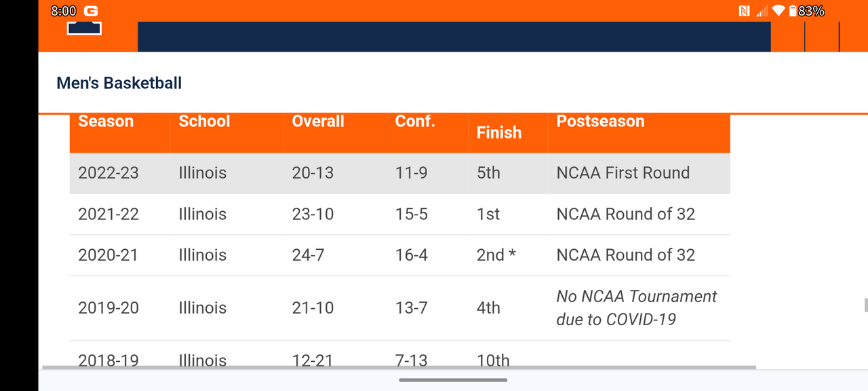Viewport: 868px width, 391px height.
Task: Tap the partially visible site logo
Action: click(x=84, y=28)
